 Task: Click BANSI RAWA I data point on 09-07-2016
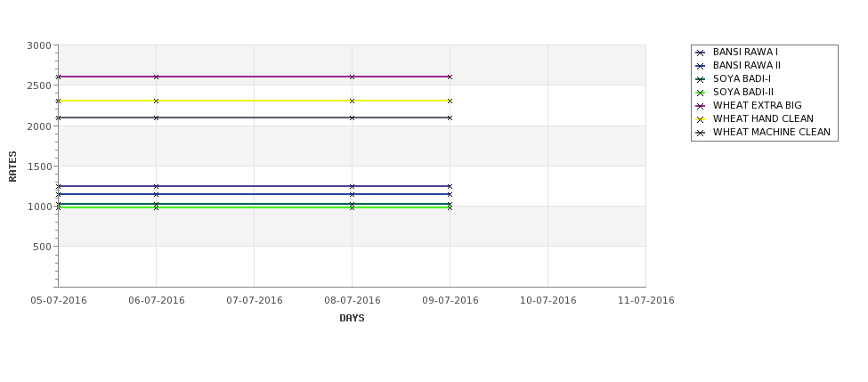pyautogui.click(x=450, y=186)
